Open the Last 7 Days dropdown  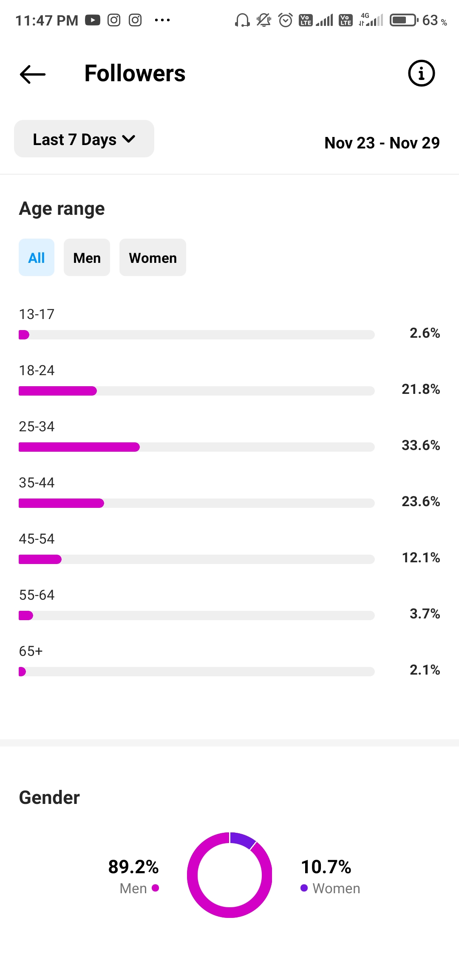pos(84,139)
